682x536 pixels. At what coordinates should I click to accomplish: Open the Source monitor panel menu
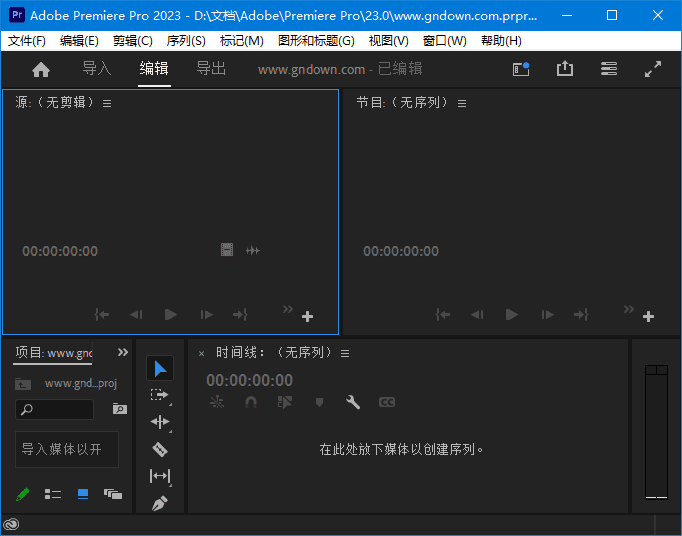[x=107, y=104]
